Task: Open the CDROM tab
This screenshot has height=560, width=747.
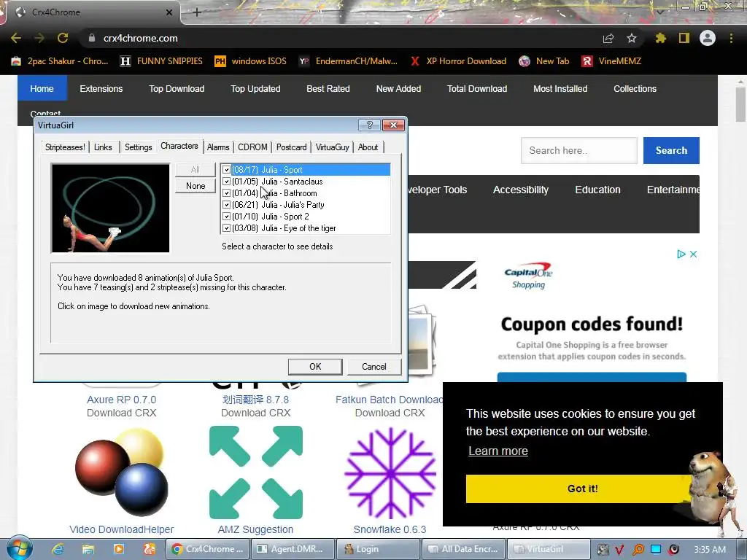Action: pyautogui.click(x=252, y=147)
